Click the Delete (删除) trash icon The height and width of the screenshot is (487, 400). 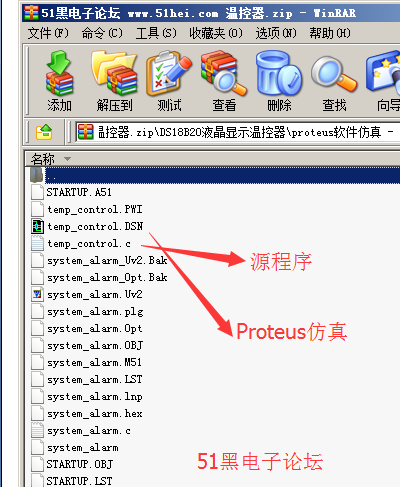click(279, 81)
